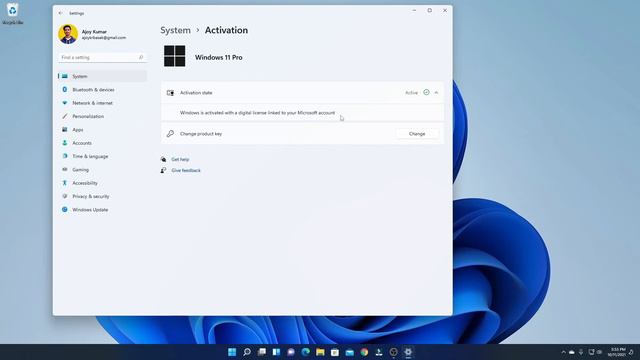Click the System breadcrumb link
The width and height of the screenshot is (640, 360).
pos(175,30)
